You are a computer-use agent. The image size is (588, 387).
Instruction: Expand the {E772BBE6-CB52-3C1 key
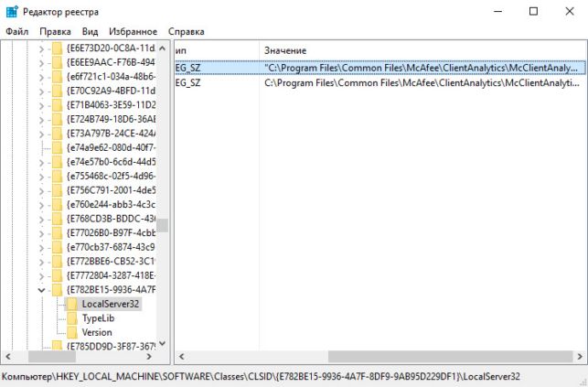pos(42,262)
